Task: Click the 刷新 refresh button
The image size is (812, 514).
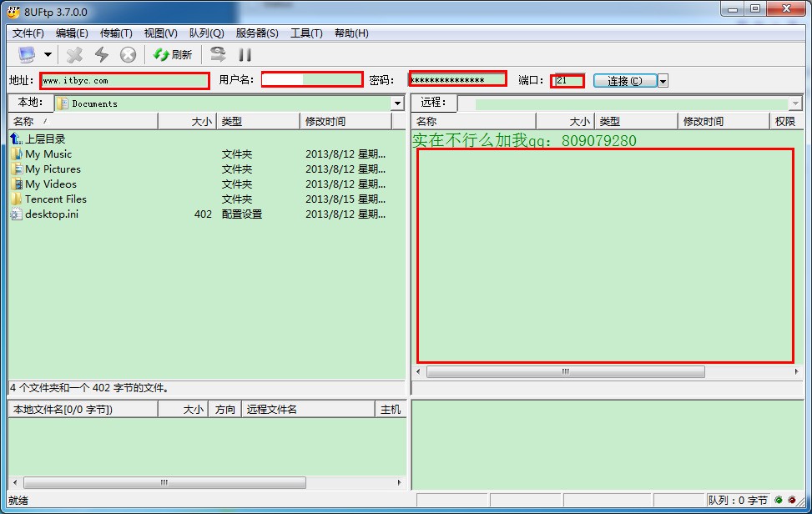Action: [173, 55]
